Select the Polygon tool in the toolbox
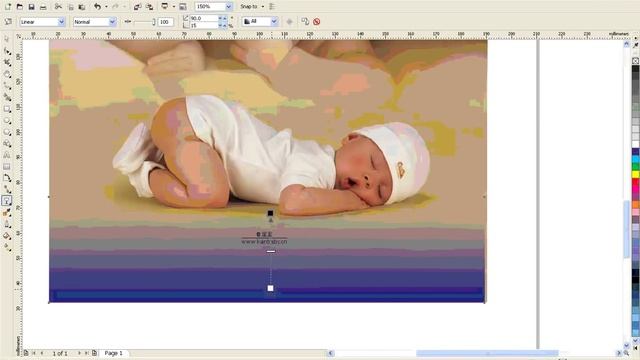Screen dimensions: 640x360 7,132
